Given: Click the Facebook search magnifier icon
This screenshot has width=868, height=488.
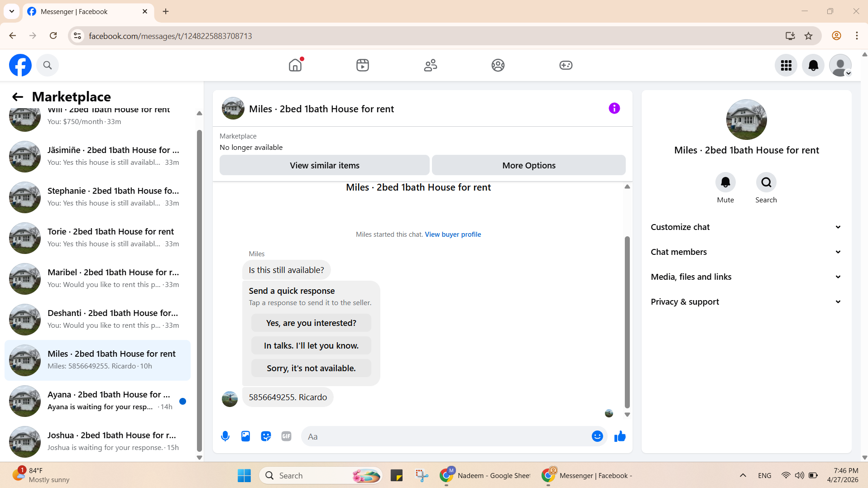Looking at the screenshot, I should pyautogui.click(x=48, y=65).
